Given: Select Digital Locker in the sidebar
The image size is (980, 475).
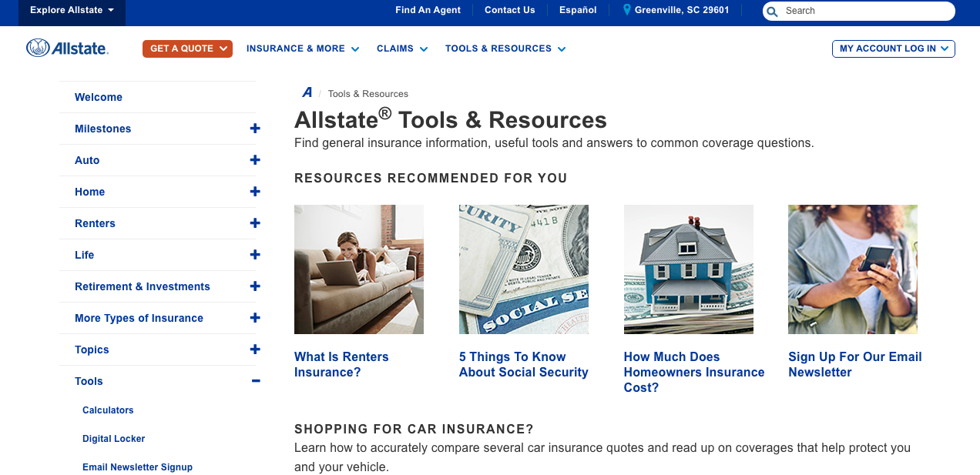Looking at the screenshot, I should 113,438.
